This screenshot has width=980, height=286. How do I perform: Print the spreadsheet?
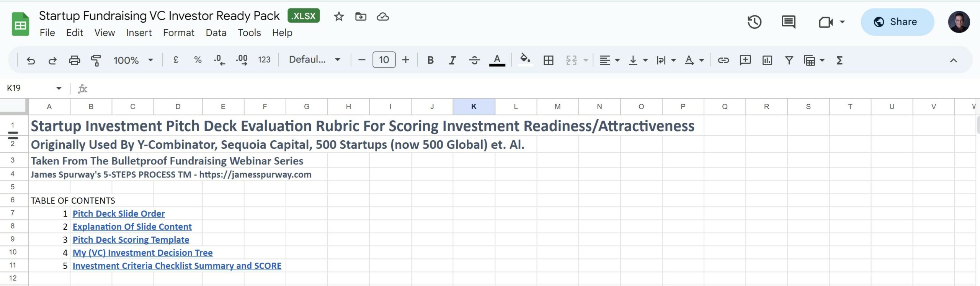pos(74,60)
